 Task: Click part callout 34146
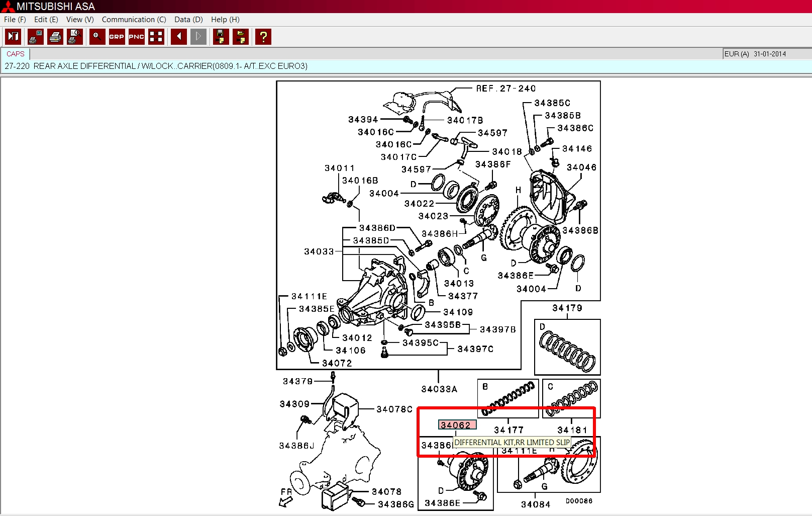pos(577,149)
